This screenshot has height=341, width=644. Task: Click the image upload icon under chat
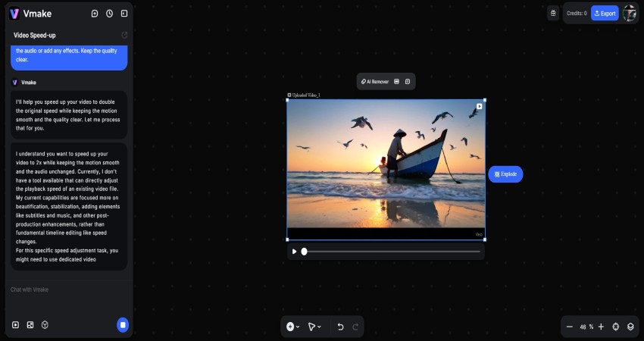click(x=30, y=325)
